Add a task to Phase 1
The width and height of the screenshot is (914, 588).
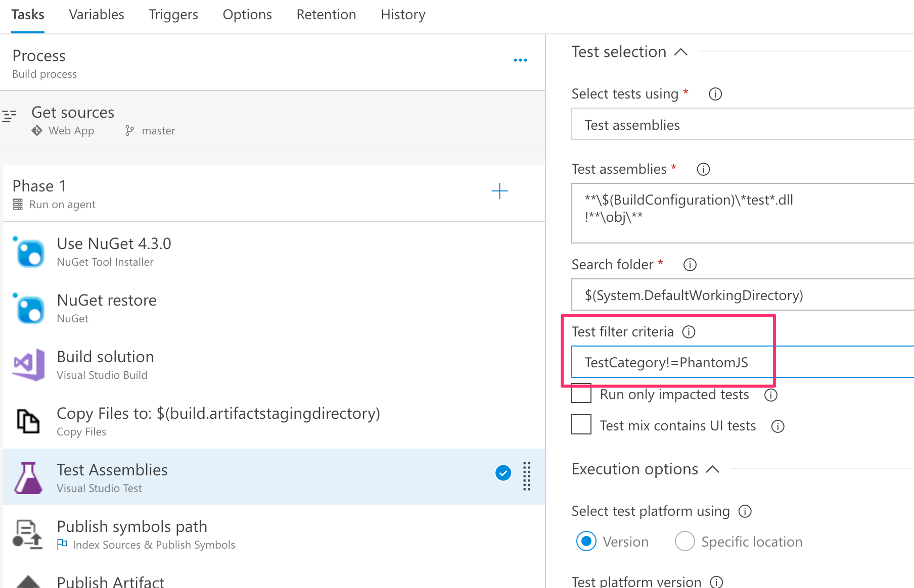(499, 191)
